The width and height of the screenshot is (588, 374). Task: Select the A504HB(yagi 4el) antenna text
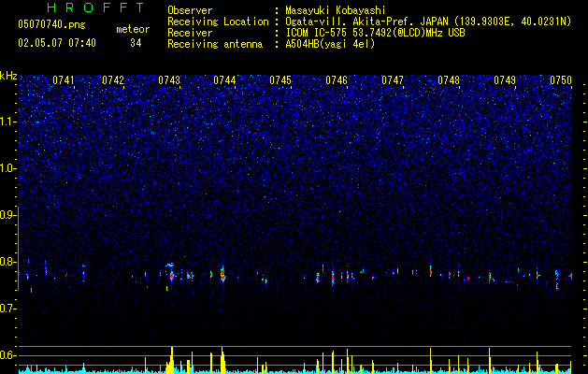[330, 44]
